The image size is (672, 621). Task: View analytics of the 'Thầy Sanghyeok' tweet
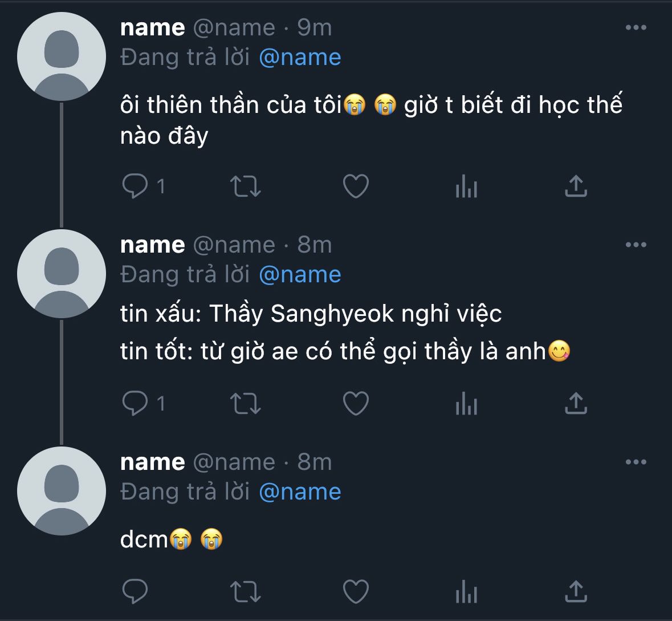(x=466, y=403)
